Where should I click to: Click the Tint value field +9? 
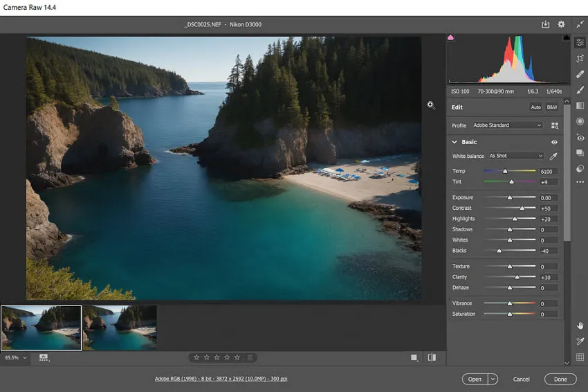pyautogui.click(x=549, y=182)
